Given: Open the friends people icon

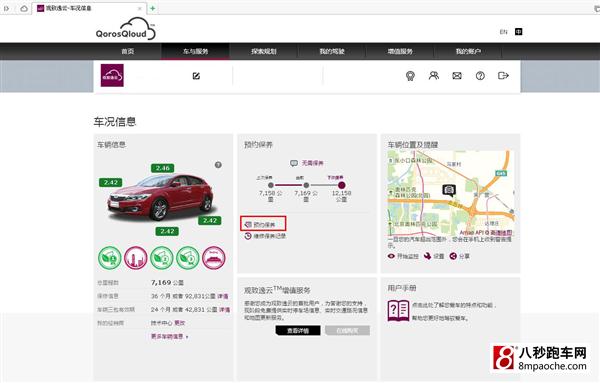Looking at the screenshot, I should coord(434,75).
